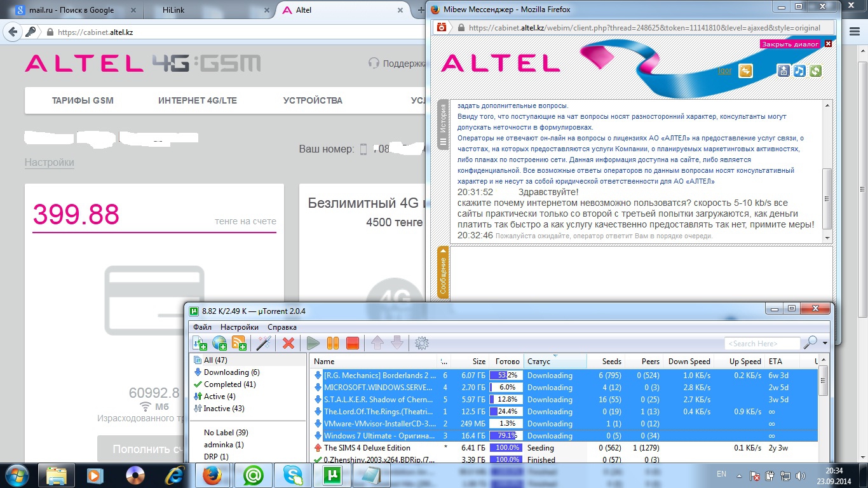Click the orange Pause torrent button
The width and height of the screenshot is (868, 488).
tap(333, 343)
